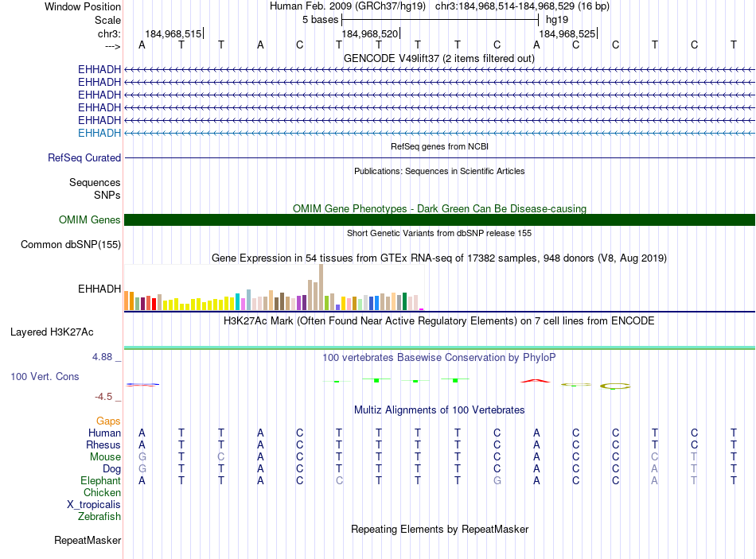Click the light-blue EHHADH transcript label
This screenshot has height=559, width=756.
tap(99, 133)
